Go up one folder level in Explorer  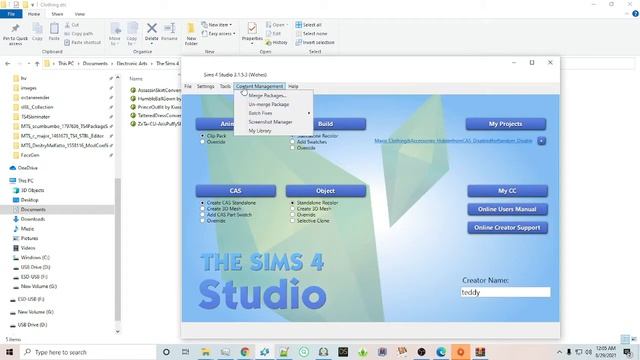(37, 64)
